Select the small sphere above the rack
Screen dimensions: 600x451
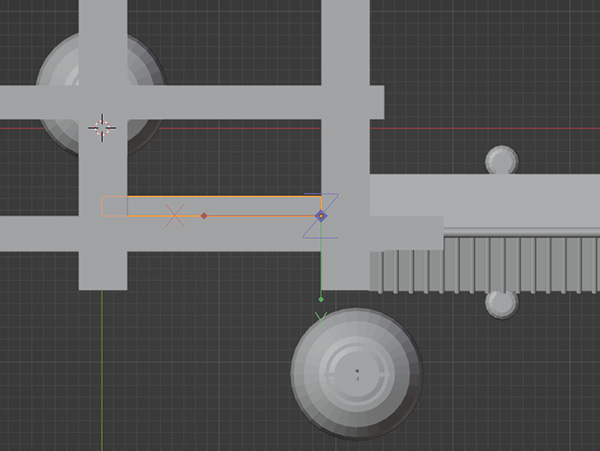pyautogui.click(x=501, y=159)
